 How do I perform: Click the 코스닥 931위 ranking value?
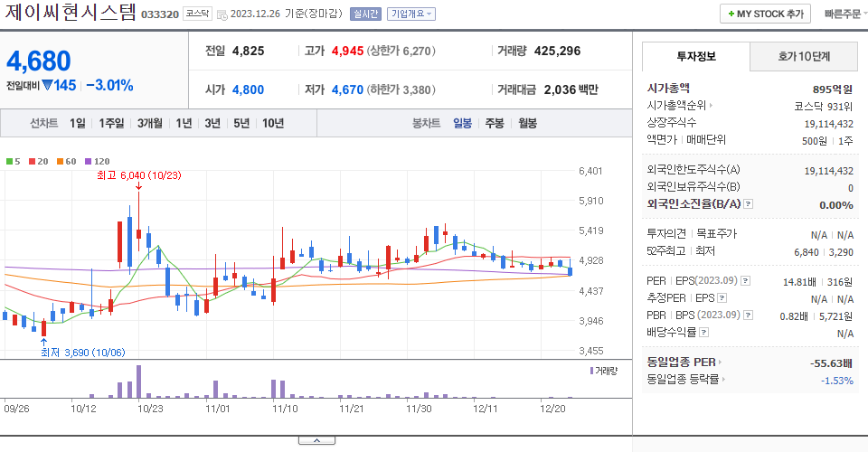(824, 107)
